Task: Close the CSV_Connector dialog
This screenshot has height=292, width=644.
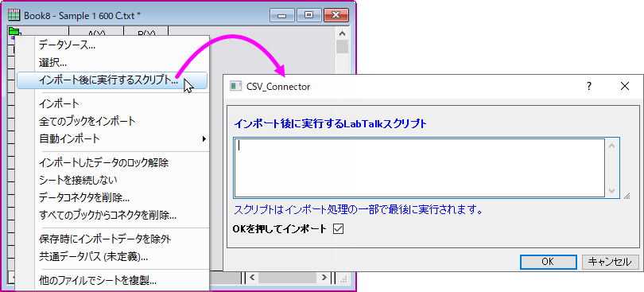Action: click(x=625, y=86)
